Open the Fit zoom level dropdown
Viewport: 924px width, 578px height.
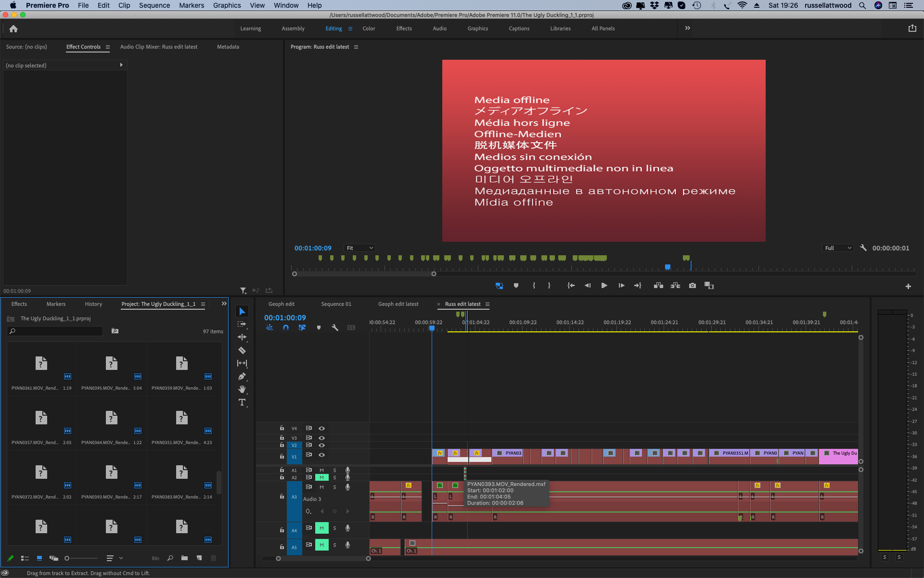359,248
